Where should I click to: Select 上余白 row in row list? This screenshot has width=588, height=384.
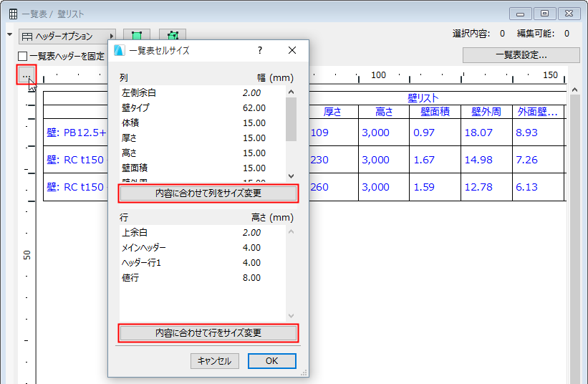click(x=203, y=233)
